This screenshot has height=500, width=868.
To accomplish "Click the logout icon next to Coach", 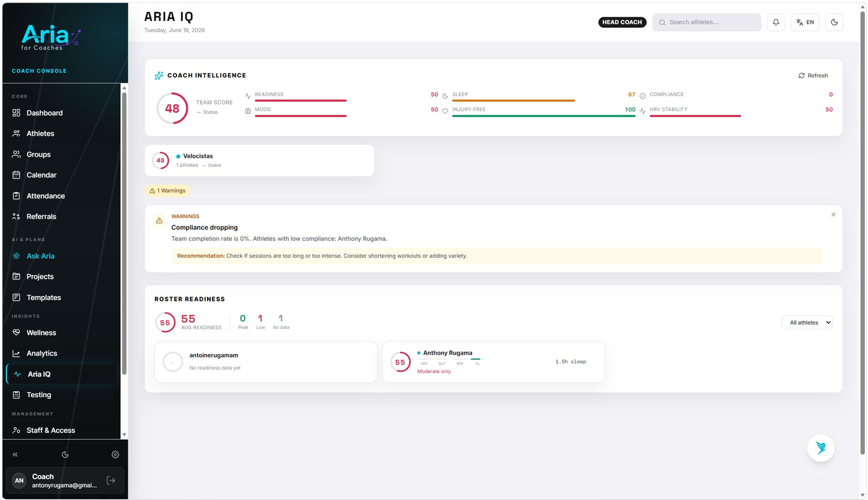I will pos(111,481).
